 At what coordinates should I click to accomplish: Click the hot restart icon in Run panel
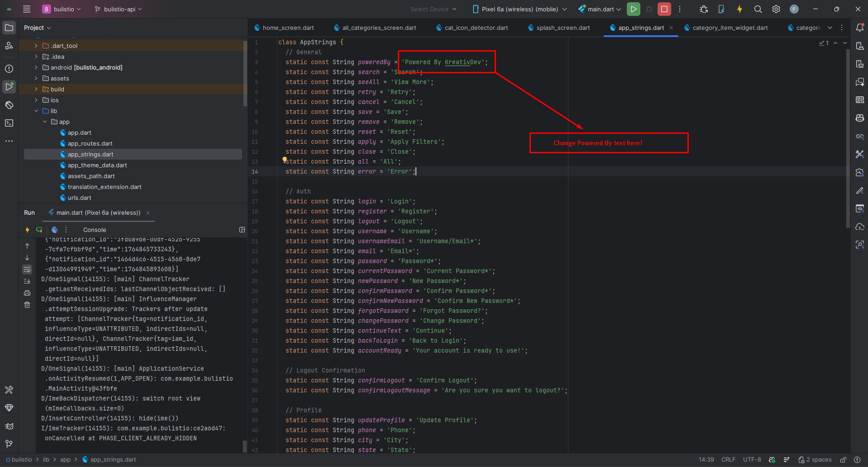pyautogui.click(x=39, y=230)
